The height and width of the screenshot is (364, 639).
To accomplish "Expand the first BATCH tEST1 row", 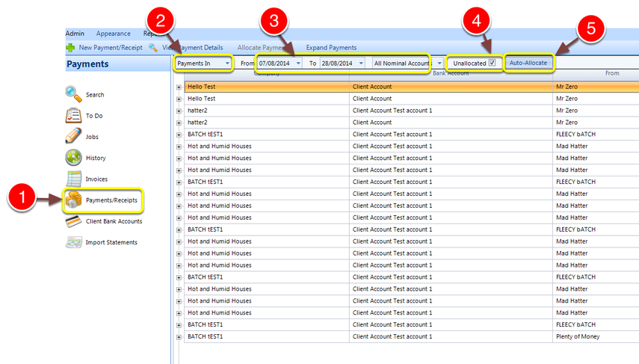I will pos(179,135).
